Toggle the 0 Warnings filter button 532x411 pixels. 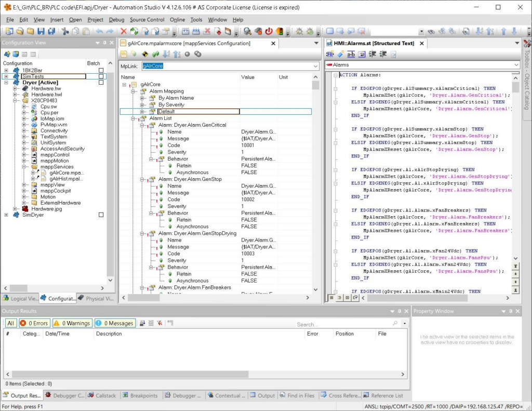[72, 323]
